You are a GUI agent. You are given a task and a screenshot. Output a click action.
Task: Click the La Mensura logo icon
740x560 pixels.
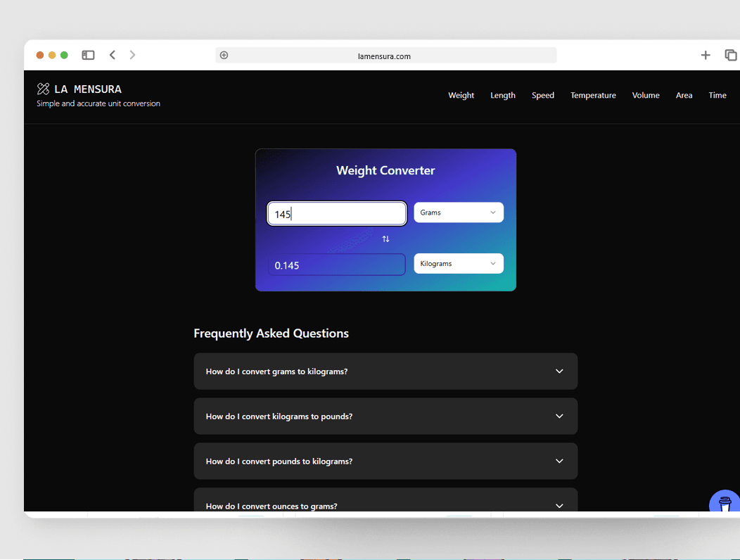point(43,89)
